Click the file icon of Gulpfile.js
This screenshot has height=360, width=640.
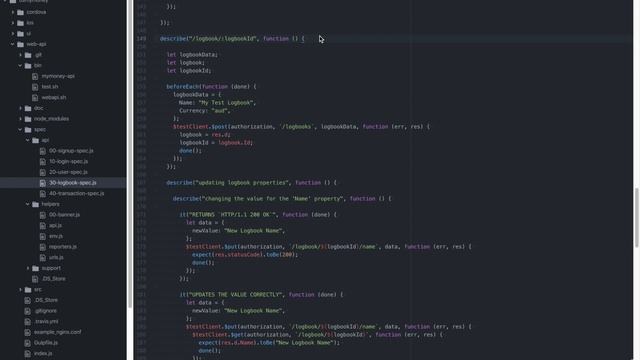(x=28, y=343)
